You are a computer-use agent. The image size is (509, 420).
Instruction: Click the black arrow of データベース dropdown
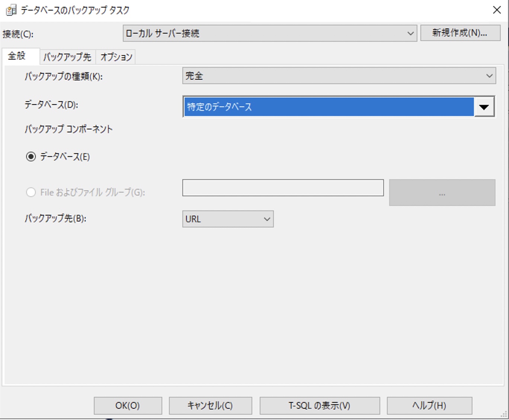tap(484, 107)
